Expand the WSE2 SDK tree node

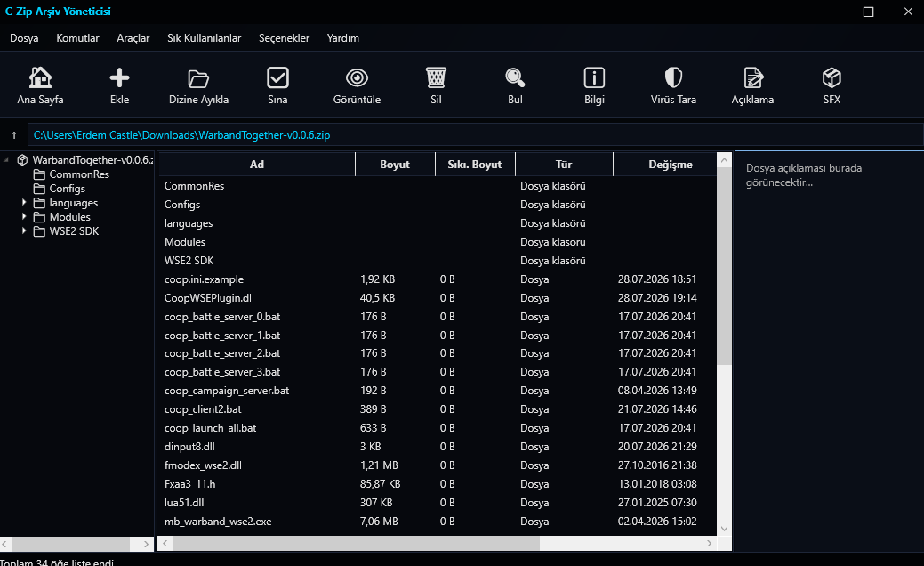point(24,230)
